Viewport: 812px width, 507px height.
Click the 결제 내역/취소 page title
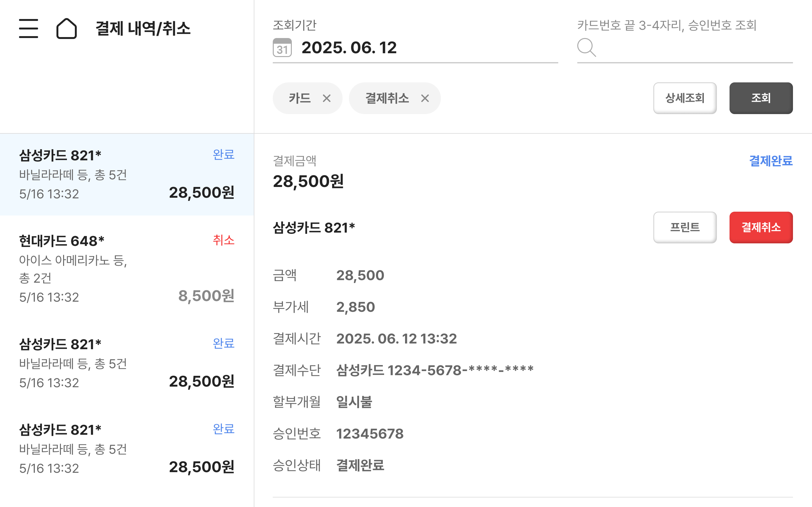pyautogui.click(x=143, y=29)
